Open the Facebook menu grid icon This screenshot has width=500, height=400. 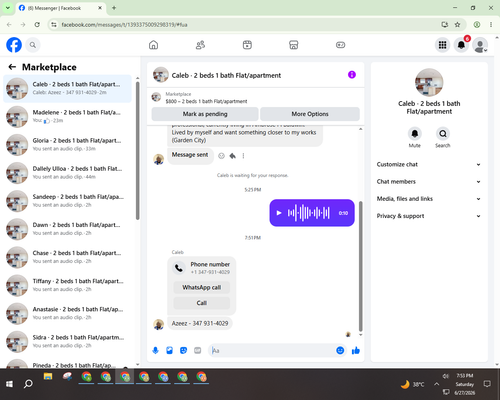[x=442, y=45]
